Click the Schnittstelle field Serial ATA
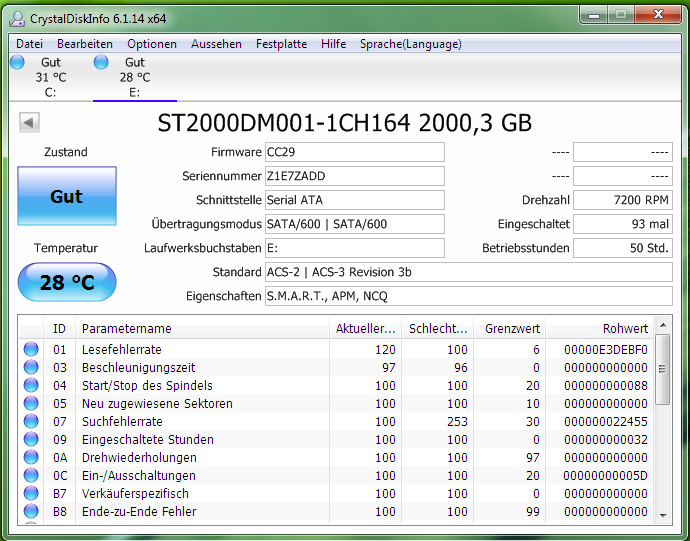 pyautogui.click(x=355, y=200)
